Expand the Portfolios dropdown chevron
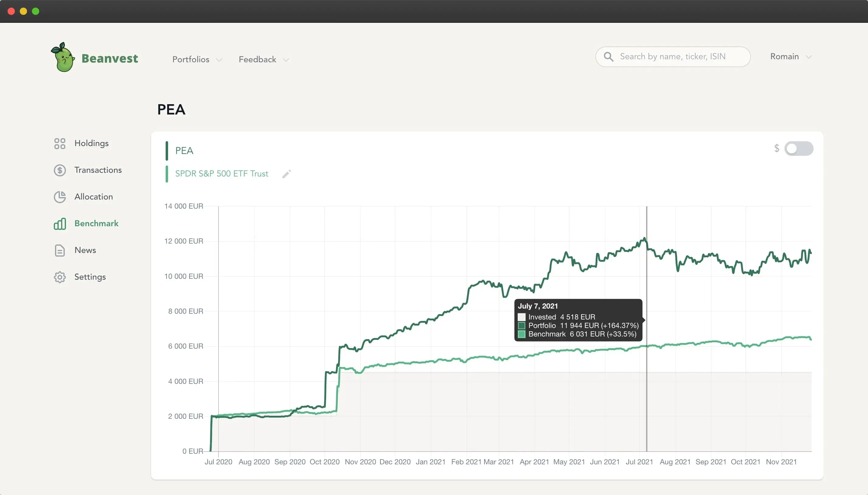 (x=219, y=60)
